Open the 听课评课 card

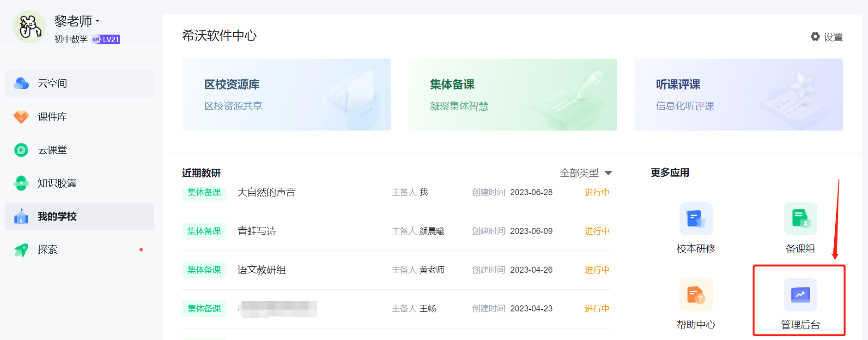pos(738,95)
